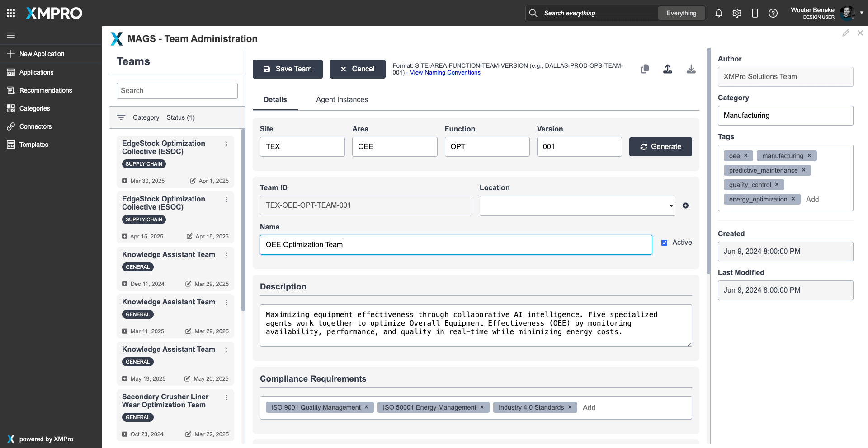
Task: Remove the predictive_maintenance tag
Action: click(x=803, y=170)
